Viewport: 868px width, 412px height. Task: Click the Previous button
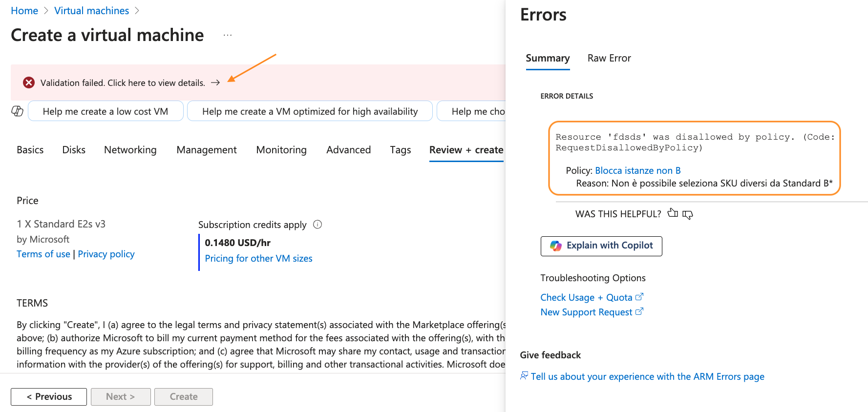tap(49, 396)
